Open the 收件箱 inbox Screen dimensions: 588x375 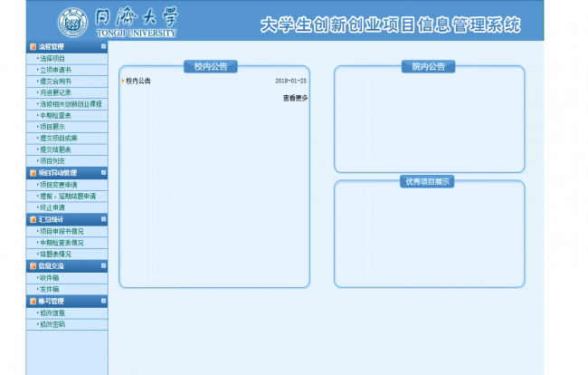pyautogui.click(x=50, y=277)
